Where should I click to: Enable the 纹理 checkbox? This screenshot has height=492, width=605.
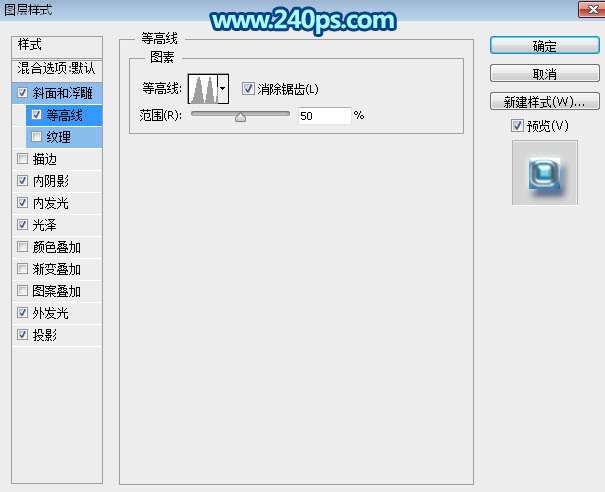pyautogui.click(x=37, y=137)
